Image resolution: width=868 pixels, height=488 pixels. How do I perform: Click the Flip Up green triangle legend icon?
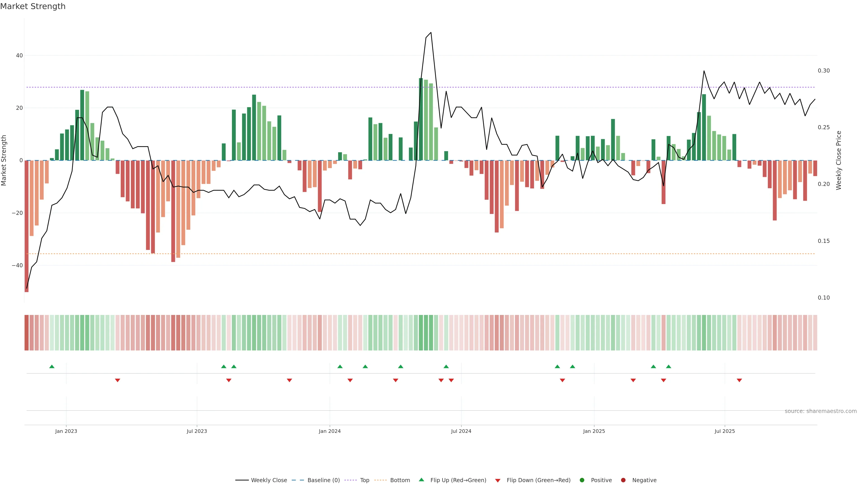coord(421,480)
